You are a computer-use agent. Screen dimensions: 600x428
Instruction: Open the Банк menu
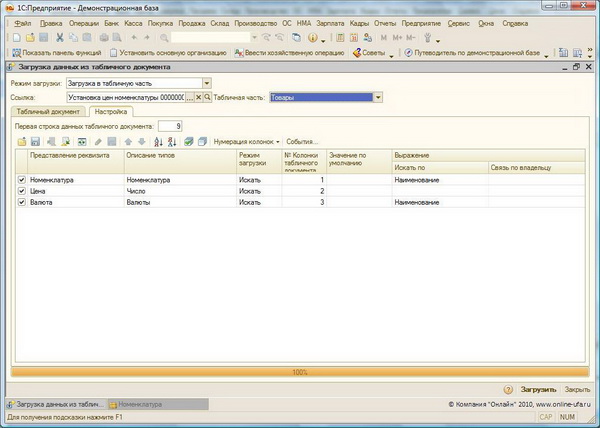(111, 23)
